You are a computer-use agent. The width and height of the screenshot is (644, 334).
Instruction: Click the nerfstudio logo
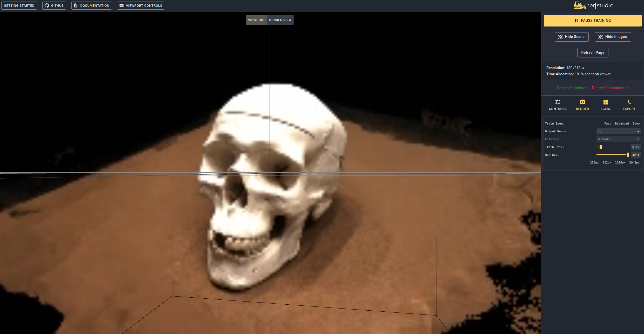tap(594, 5)
